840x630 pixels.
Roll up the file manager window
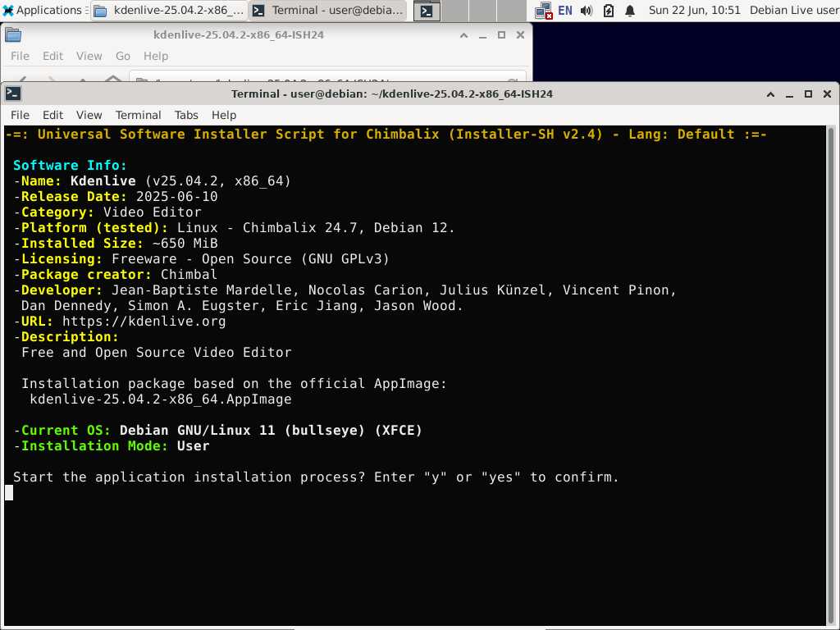tap(464, 34)
